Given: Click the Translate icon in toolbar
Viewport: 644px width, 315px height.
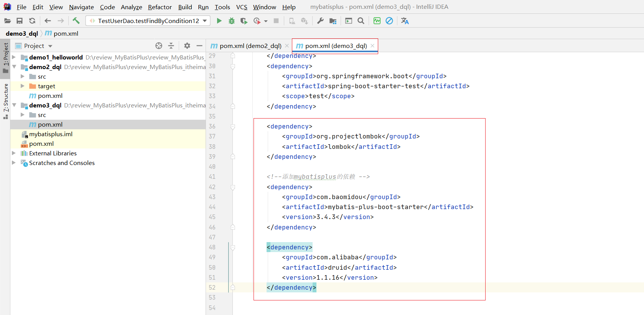Looking at the screenshot, I should [x=405, y=21].
